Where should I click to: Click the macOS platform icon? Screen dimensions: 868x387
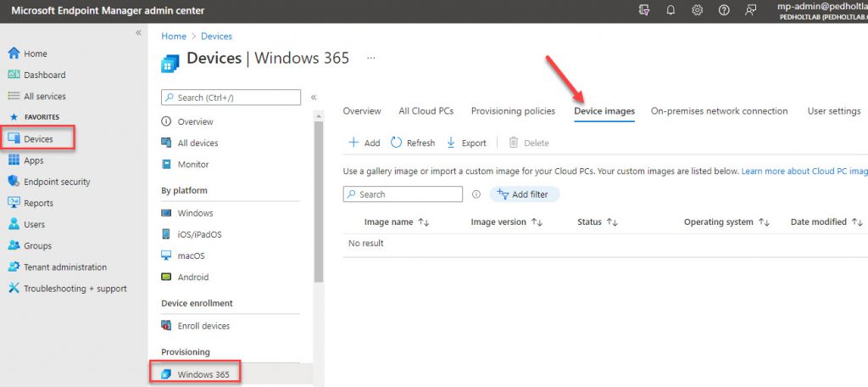(x=166, y=255)
